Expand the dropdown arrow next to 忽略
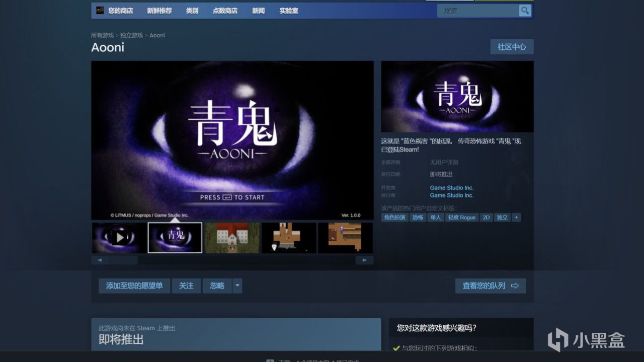 click(237, 285)
